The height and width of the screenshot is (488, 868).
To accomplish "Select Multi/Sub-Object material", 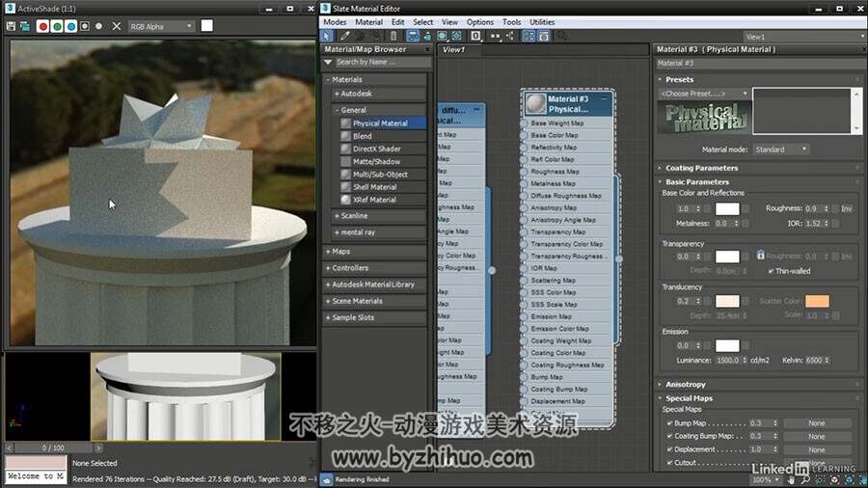I will (x=380, y=175).
